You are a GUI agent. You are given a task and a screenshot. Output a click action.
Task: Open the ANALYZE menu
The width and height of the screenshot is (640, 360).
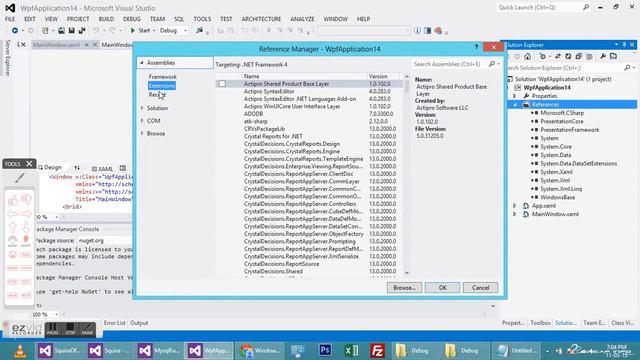tap(302, 19)
